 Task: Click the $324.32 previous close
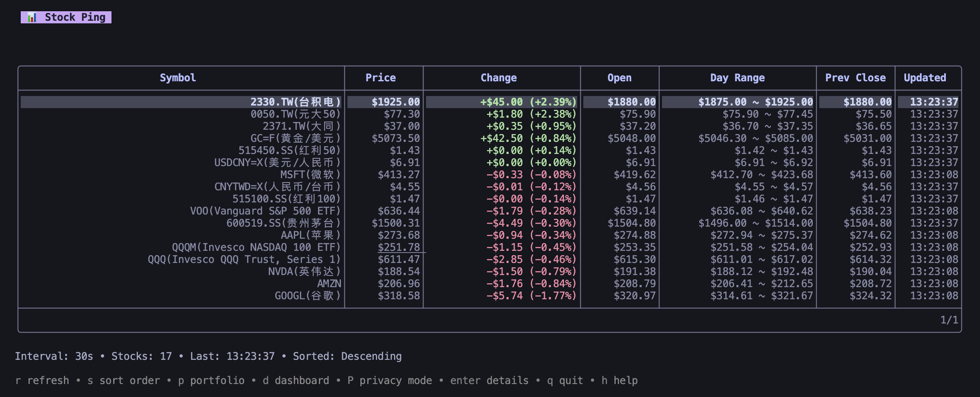click(x=871, y=296)
